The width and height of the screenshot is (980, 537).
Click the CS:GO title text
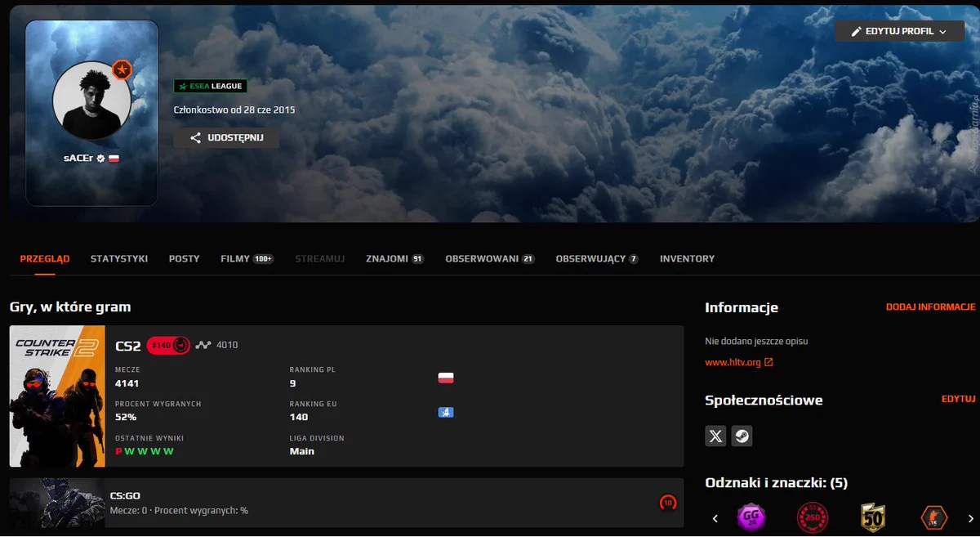(126, 495)
